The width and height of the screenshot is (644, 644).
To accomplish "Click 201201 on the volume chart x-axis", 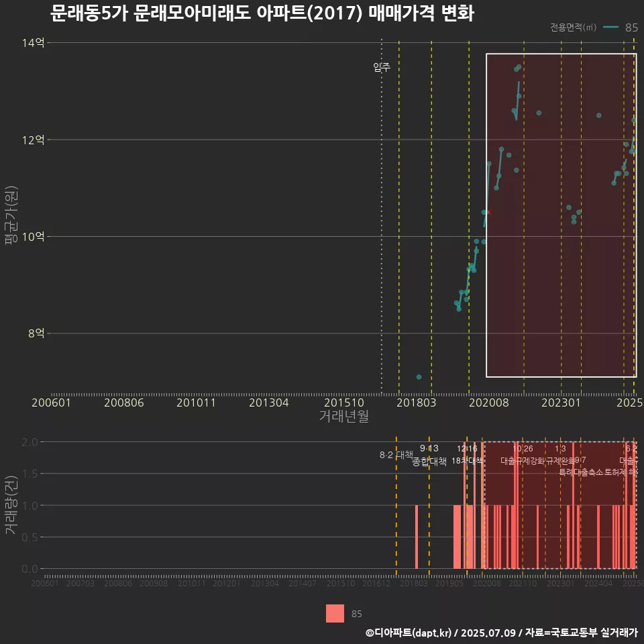I will coord(226,583).
